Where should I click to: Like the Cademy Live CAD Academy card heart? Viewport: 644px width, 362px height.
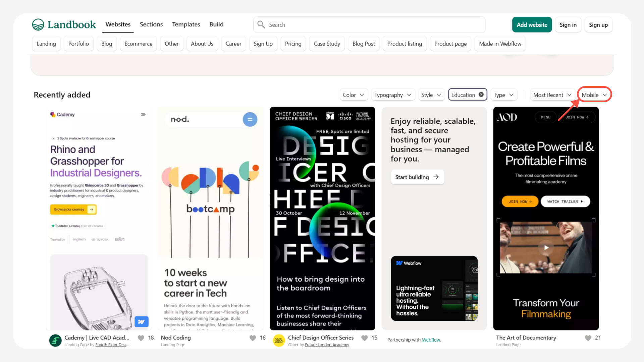click(x=141, y=338)
